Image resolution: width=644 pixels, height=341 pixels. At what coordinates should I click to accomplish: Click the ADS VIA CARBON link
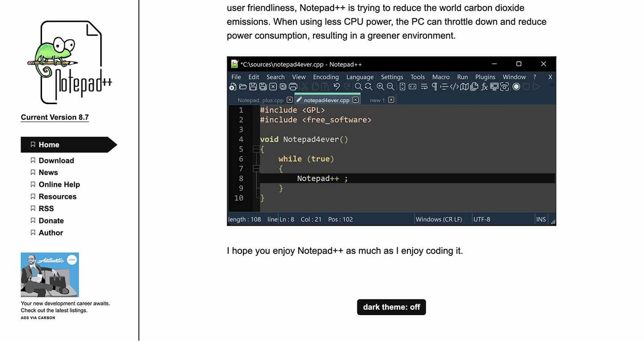38,318
